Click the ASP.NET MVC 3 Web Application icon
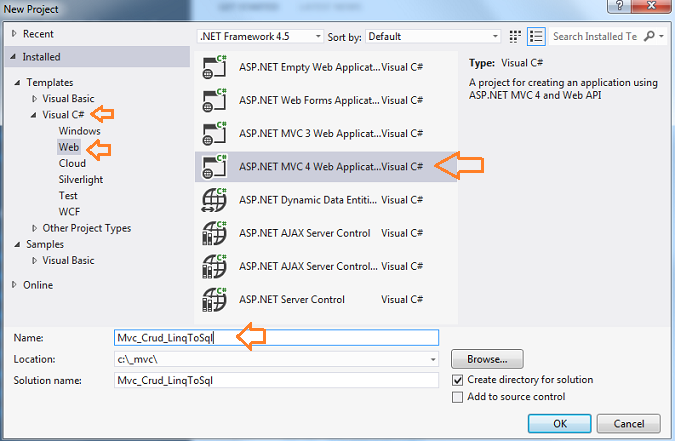The height and width of the screenshot is (441, 675). coord(214,134)
